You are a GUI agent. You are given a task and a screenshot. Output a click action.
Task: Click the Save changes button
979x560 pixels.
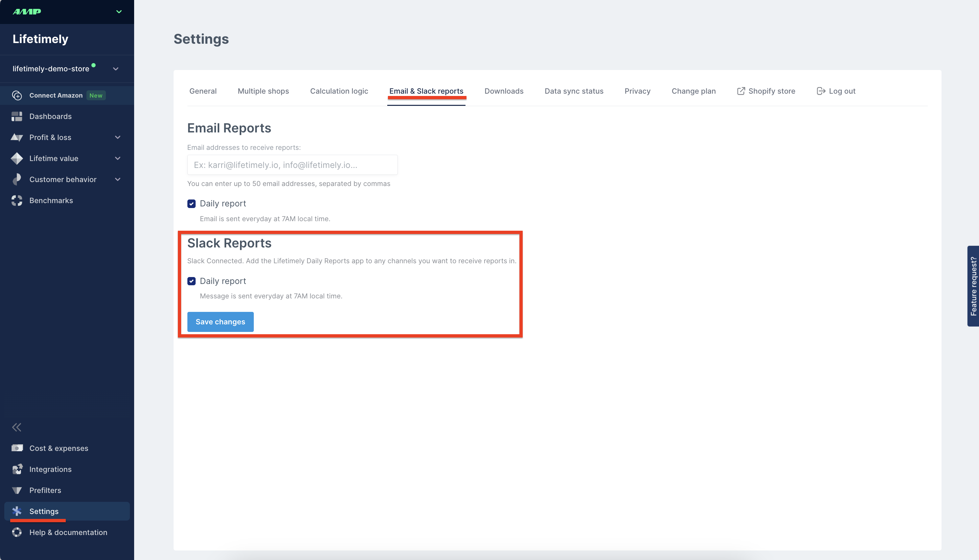pos(220,322)
